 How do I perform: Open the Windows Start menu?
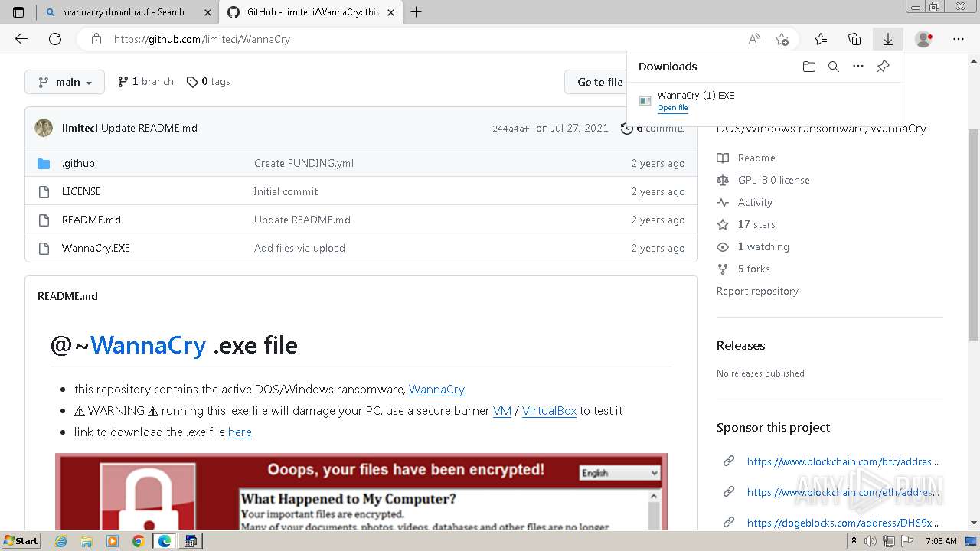click(x=21, y=540)
